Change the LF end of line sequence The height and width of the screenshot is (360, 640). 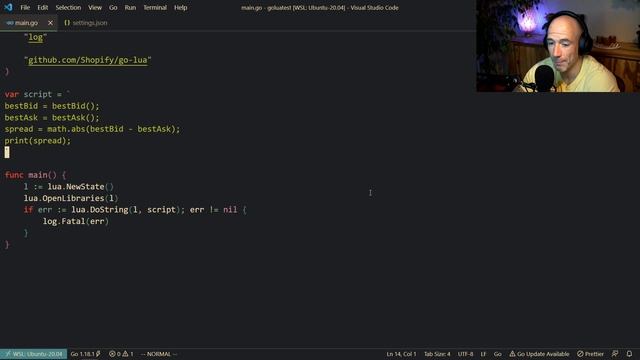483,354
